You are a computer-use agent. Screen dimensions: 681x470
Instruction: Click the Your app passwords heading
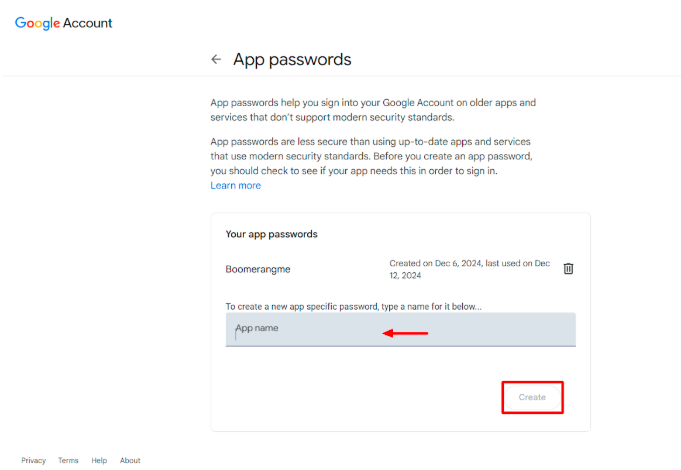click(271, 234)
